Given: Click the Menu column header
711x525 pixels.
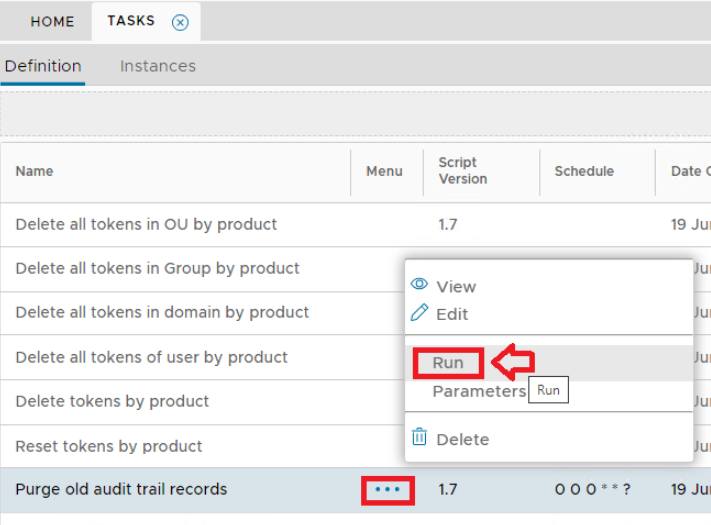Looking at the screenshot, I should click(x=384, y=171).
